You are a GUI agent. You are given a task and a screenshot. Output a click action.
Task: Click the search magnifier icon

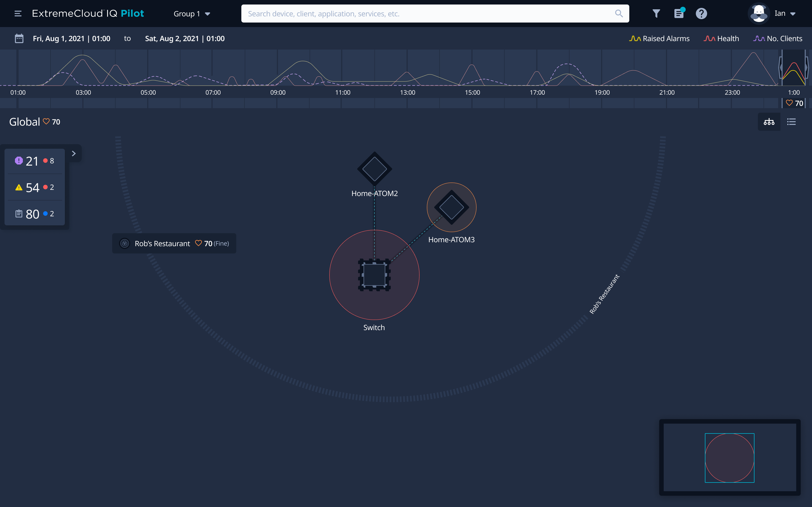619,14
